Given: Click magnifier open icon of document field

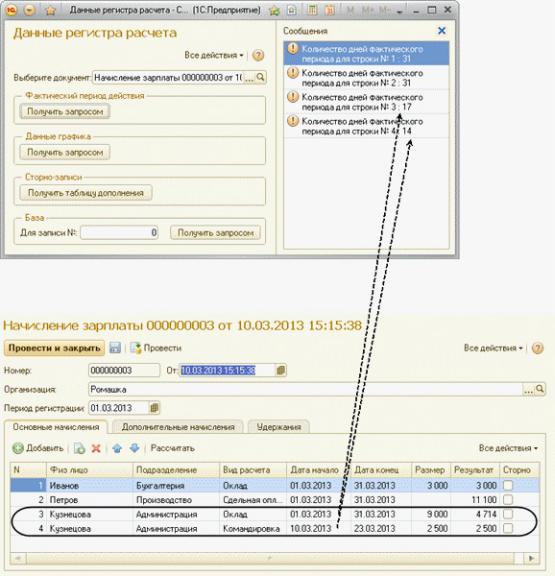Looking at the screenshot, I should tap(260, 77).
